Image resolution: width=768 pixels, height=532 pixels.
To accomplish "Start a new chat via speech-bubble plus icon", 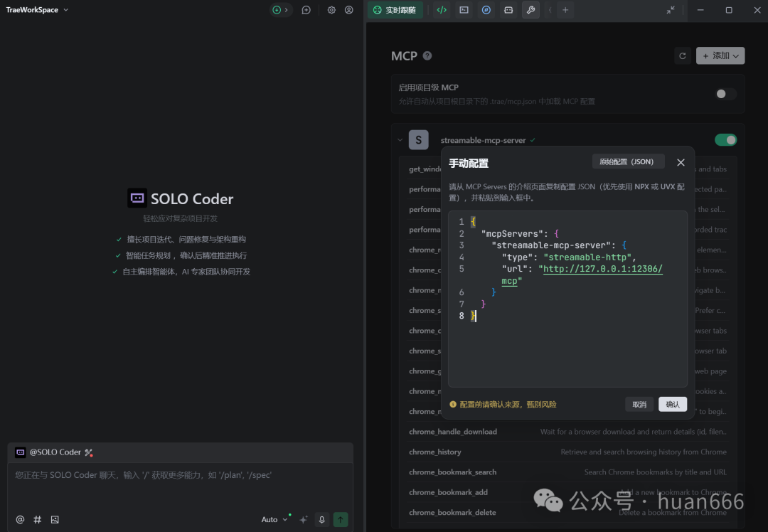I will click(306, 10).
